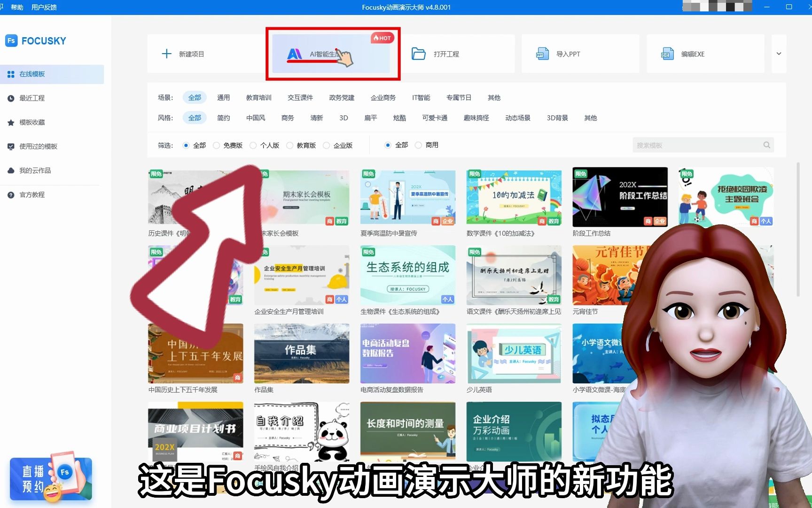Select the 个人版 radio button

click(x=253, y=145)
